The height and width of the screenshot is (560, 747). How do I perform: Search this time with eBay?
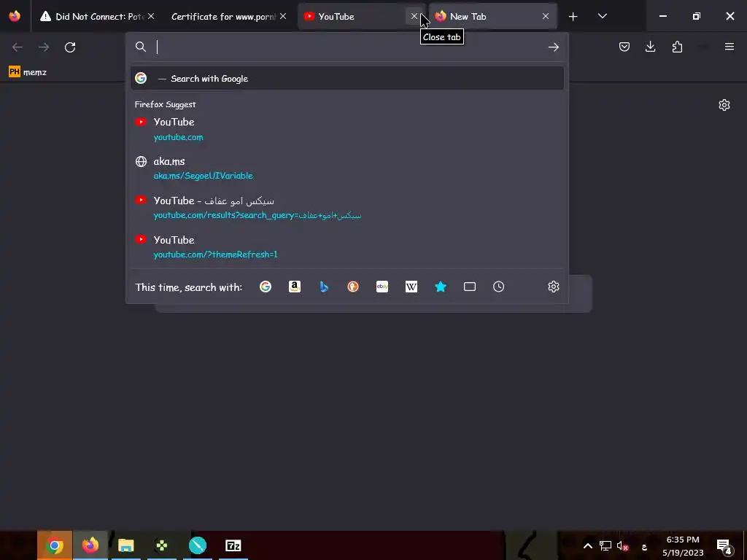point(382,287)
